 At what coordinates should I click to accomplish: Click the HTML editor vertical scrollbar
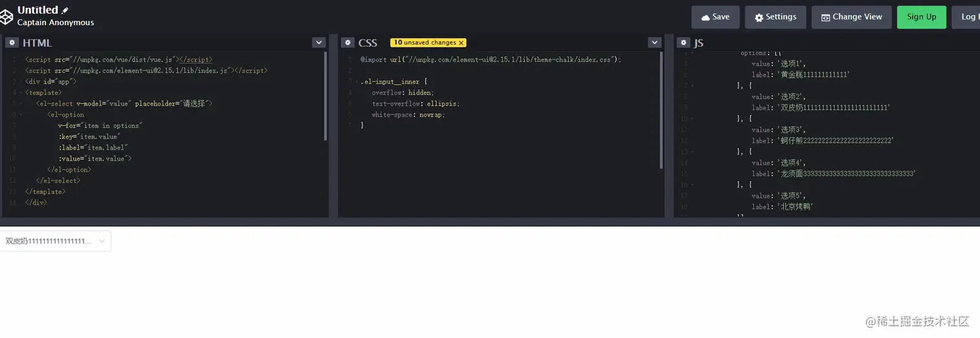[325, 96]
